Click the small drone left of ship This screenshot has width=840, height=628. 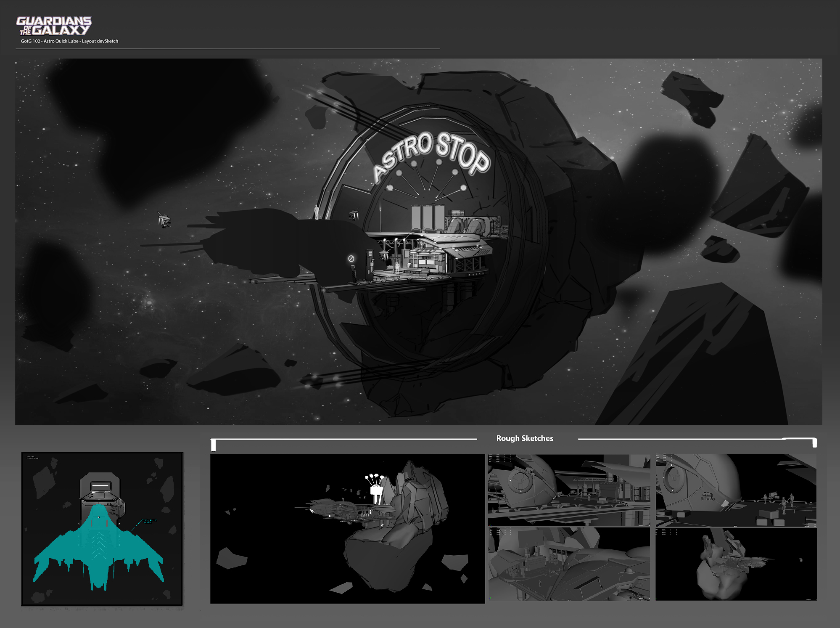pyautogui.click(x=164, y=220)
